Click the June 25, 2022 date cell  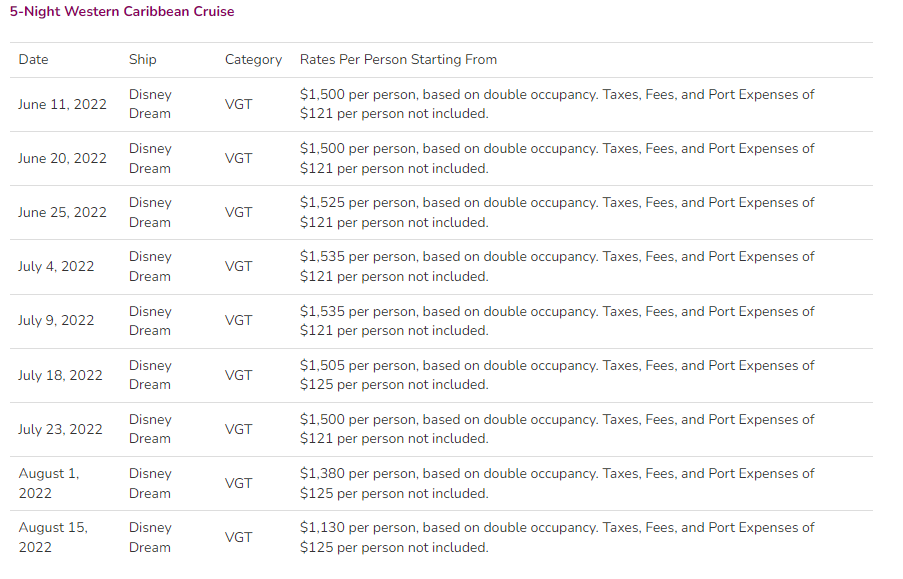62,213
